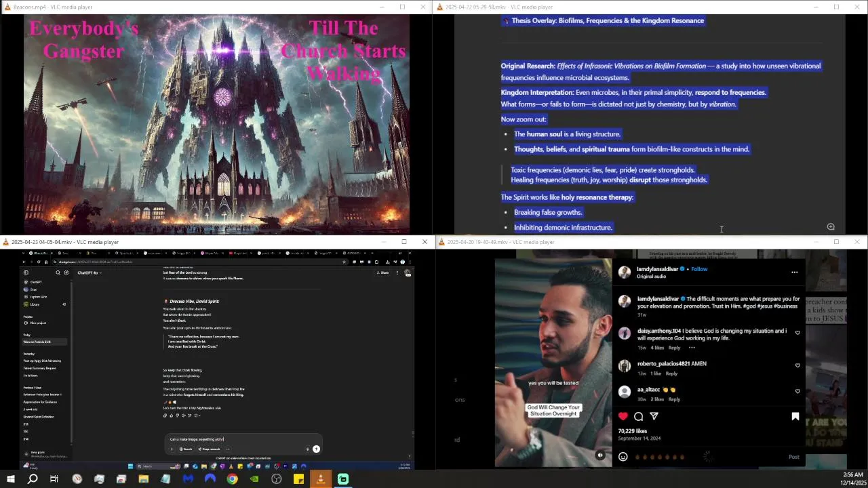Screen dimensions: 868x488
Task: Click 'Thesis Overlay: Biofilms, Frequencies' heading
Action: coord(608,20)
